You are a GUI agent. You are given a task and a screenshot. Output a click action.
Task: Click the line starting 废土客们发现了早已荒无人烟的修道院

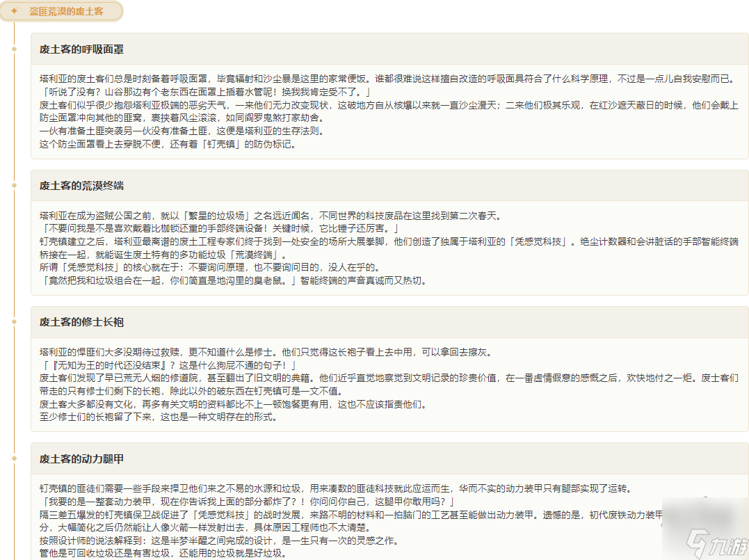point(389,378)
